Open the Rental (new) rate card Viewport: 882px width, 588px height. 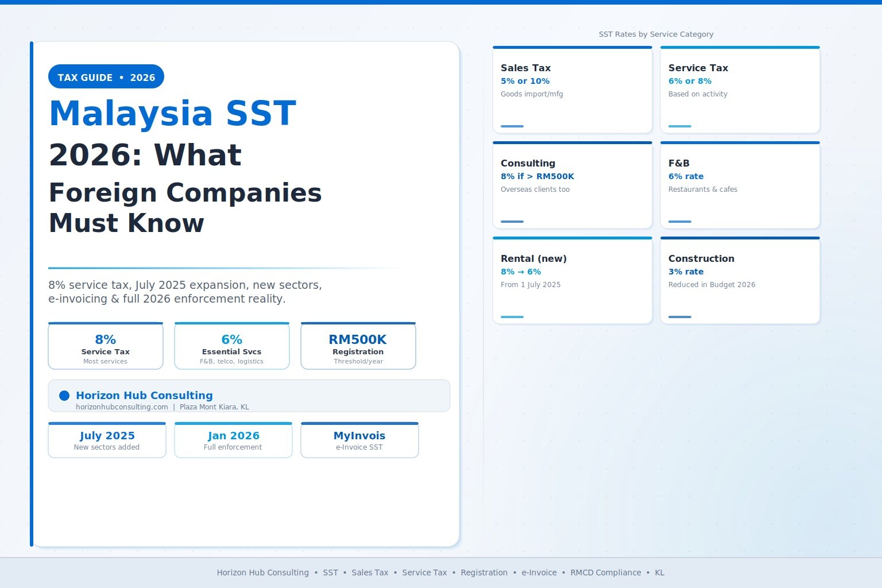[x=572, y=280]
